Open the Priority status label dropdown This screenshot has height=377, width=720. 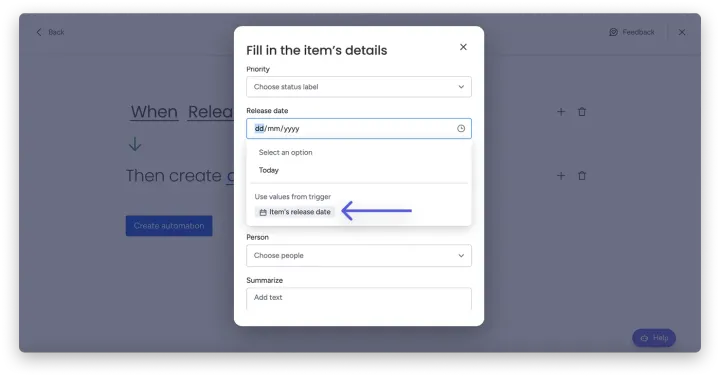[359, 87]
